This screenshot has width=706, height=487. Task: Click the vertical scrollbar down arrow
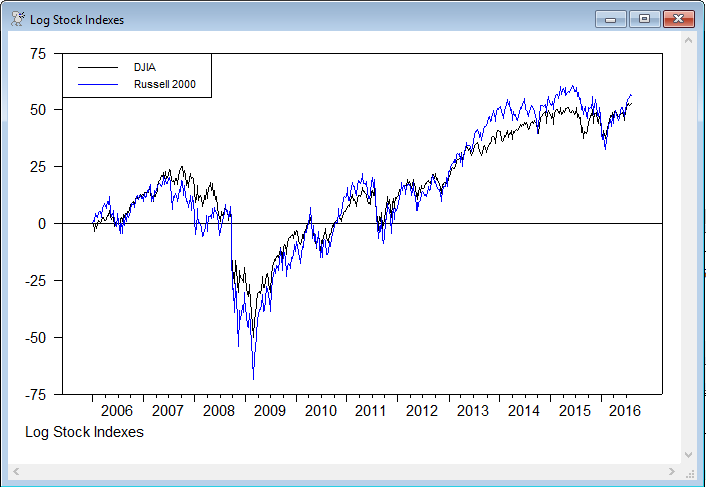coord(688,454)
